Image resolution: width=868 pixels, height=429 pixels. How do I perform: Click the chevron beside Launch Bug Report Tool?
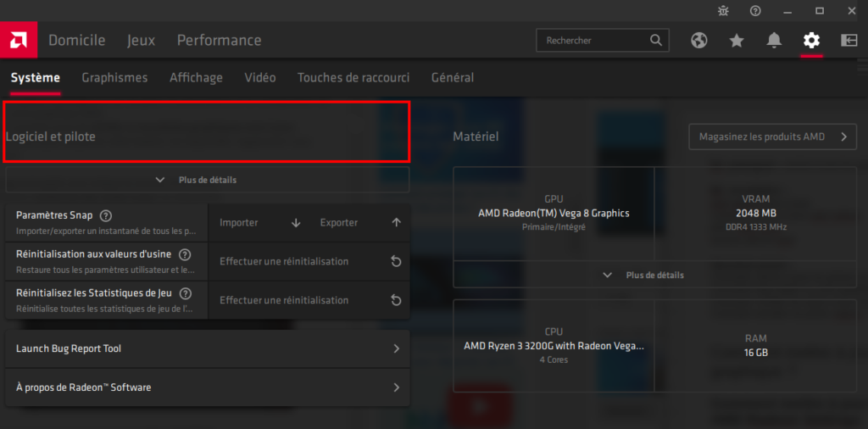(397, 348)
